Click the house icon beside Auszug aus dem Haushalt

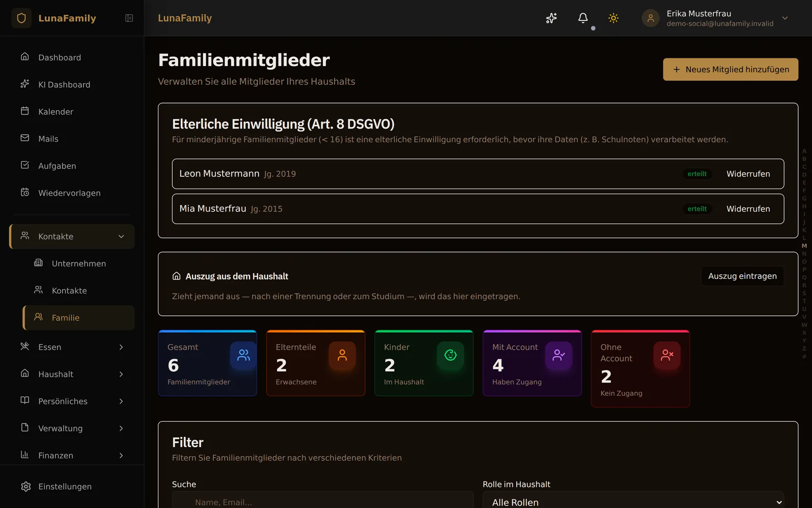tap(177, 276)
